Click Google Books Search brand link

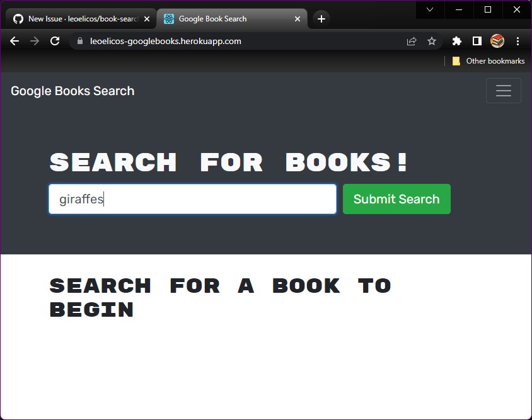(72, 91)
